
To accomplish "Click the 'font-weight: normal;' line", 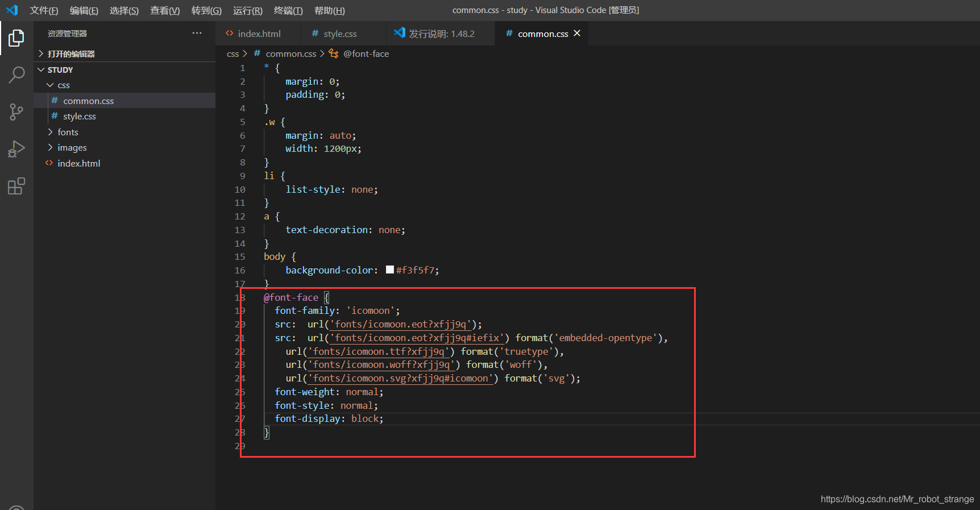I will (x=329, y=392).
